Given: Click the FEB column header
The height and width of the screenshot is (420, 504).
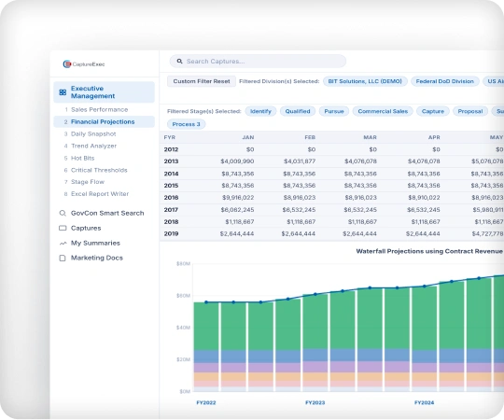Looking at the screenshot, I should coord(310,137).
